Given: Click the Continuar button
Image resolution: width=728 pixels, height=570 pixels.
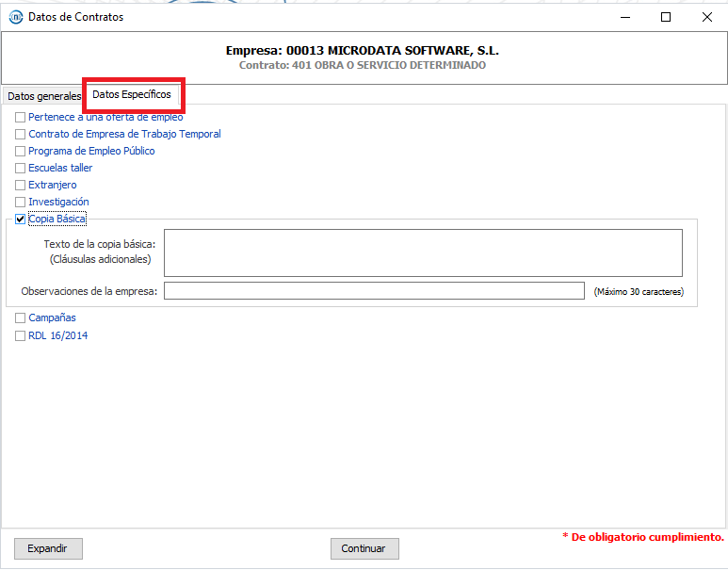Looking at the screenshot, I should pyautogui.click(x=364, y=548).
